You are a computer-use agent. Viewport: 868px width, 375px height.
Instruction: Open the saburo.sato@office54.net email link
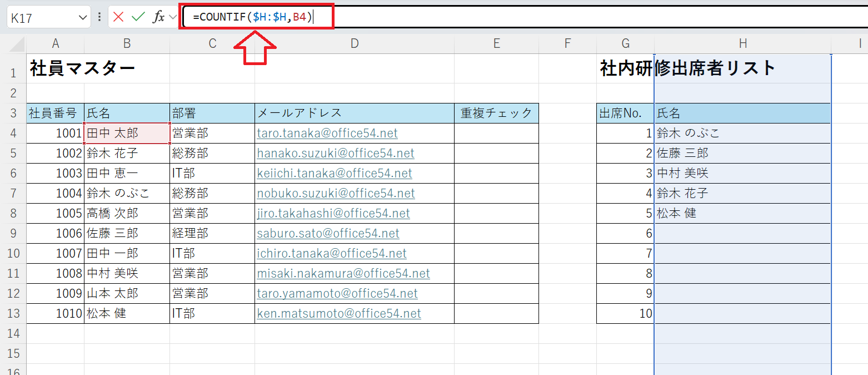pos(328,233)
